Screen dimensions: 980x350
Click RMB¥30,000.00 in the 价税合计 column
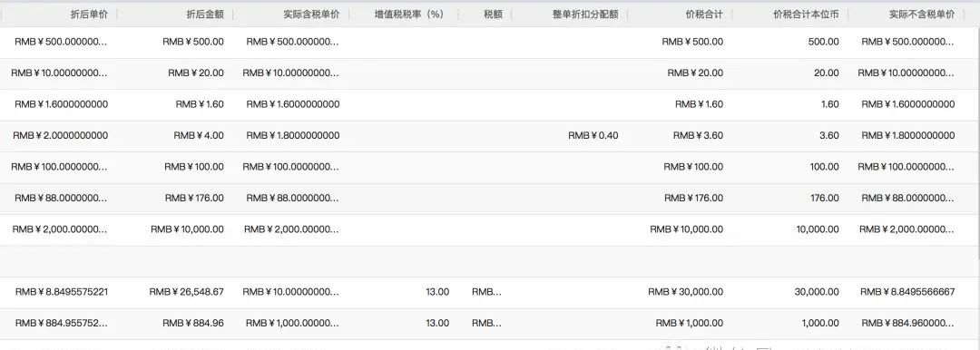(x=686, y=292)
